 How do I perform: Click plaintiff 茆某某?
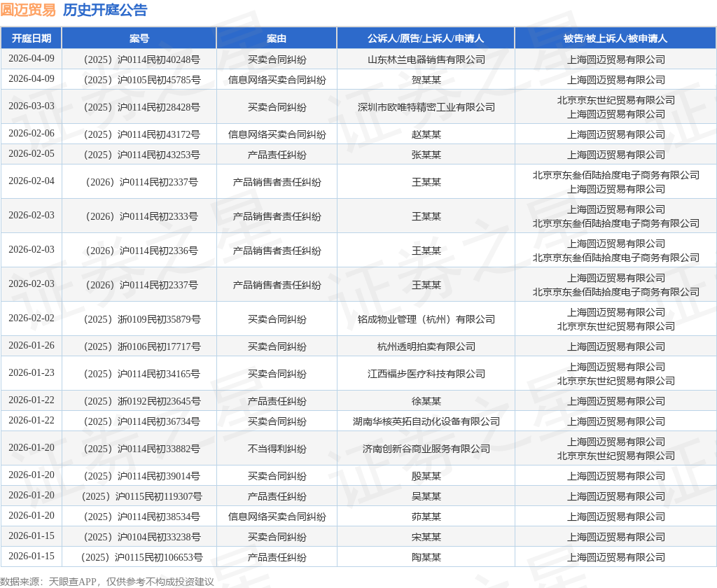tap(426, 517)
